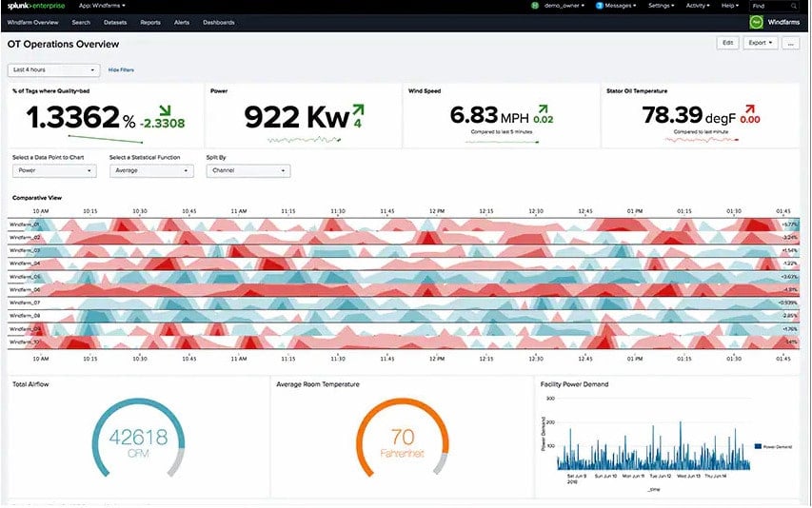Click the 11 AM marker on bottom time axis

point(239,359)
